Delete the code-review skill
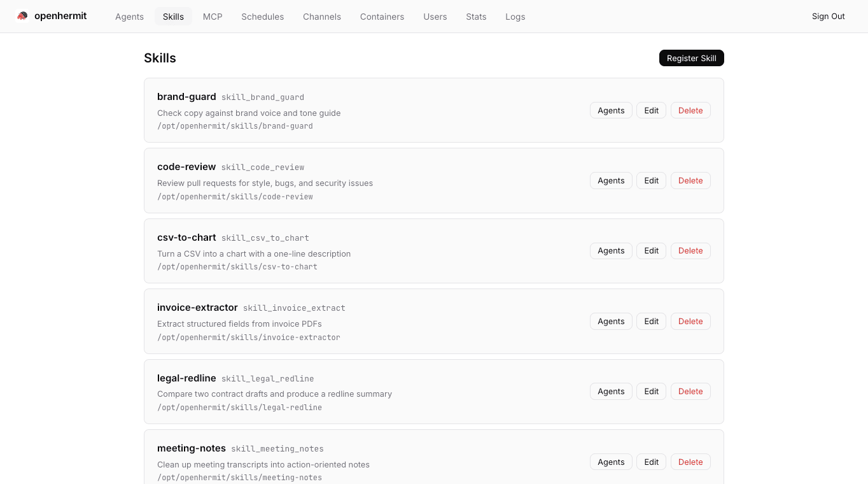868x484 pixels. point(690,180)
